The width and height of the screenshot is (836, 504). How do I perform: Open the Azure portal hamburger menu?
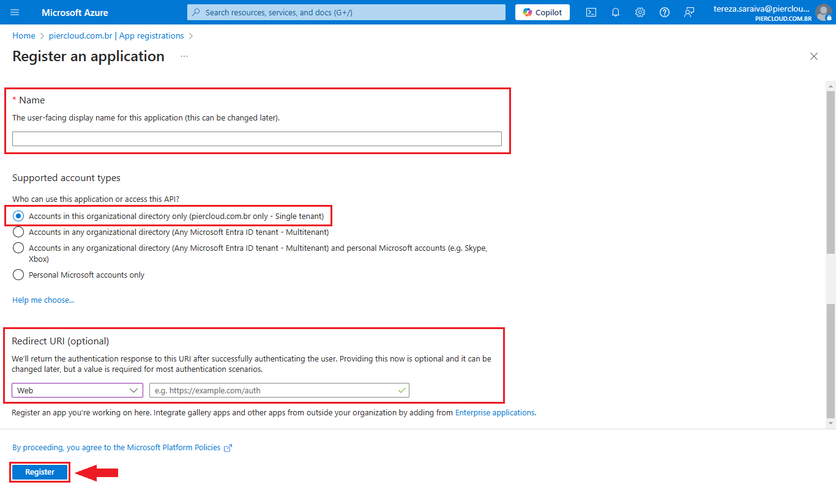(15, 12)
